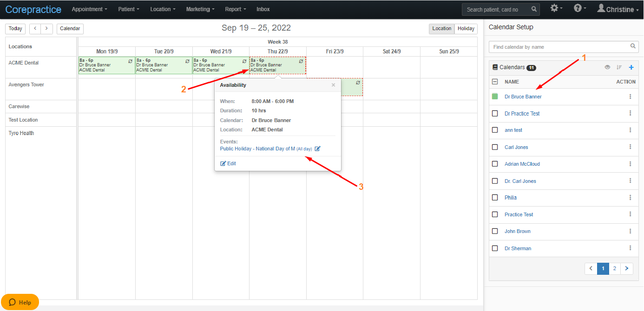Uncheck the Dr Bruce Banner calendar
Viewport: 644px width, 311px height.
(495, 97)
